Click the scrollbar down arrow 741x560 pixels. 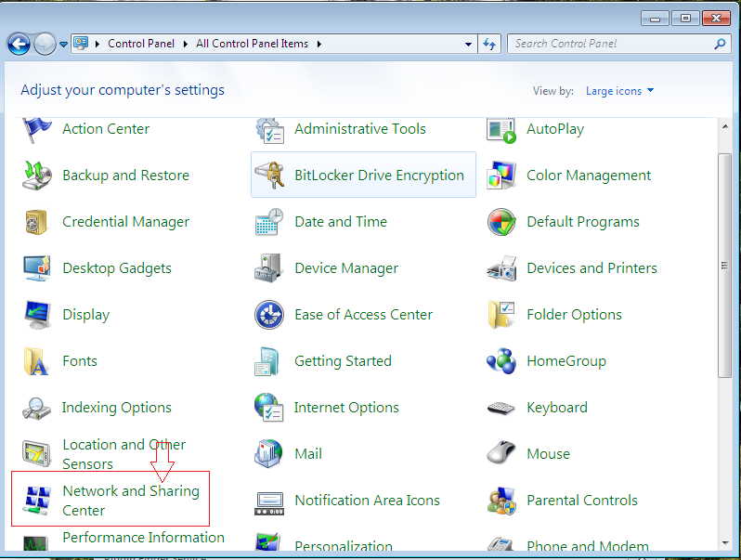(725, 543)
